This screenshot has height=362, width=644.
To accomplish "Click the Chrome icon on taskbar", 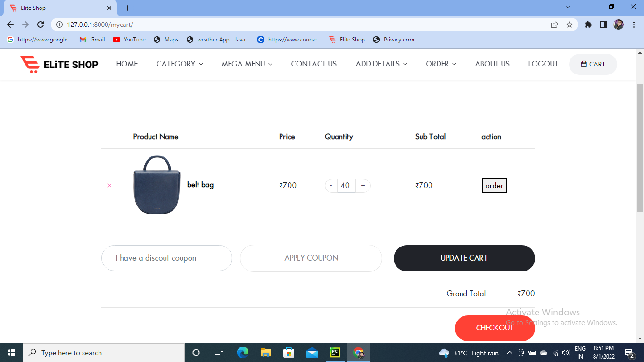I will pos(359,353).
